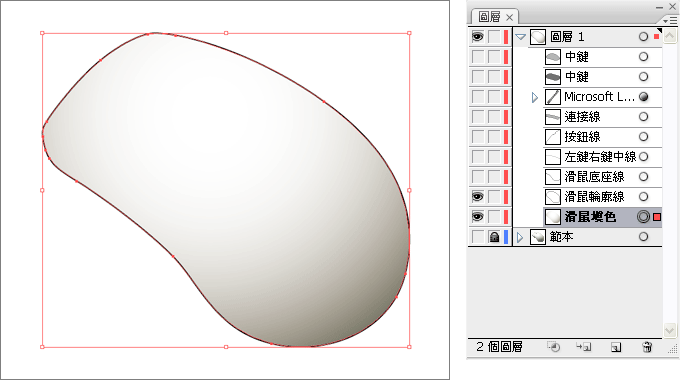The width and height of the screenshot is (680, 380).
Task: Click Make/Release Clipping Mask icon
Action: 553,347
